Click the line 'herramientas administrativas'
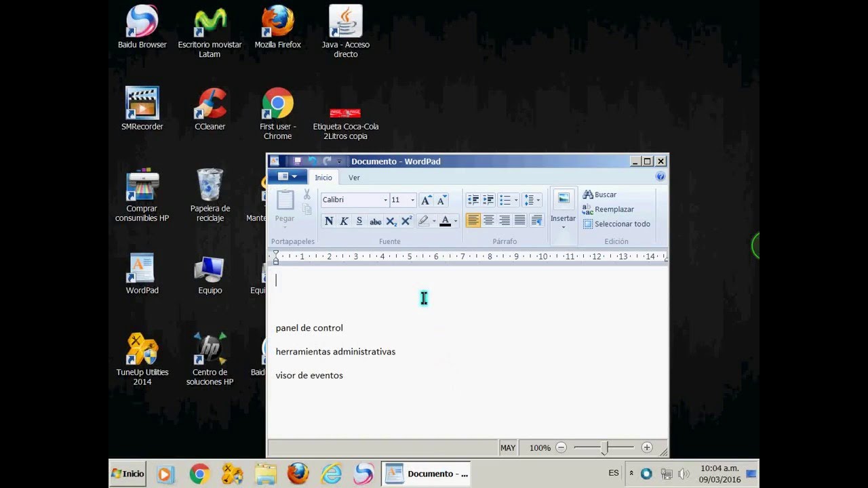 (336, 352)
